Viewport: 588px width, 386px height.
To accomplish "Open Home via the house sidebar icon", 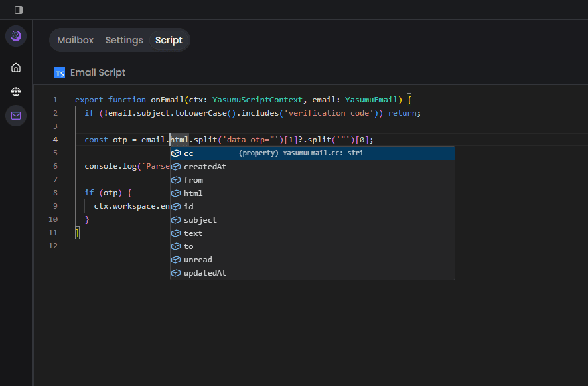I will coord(15,67).
